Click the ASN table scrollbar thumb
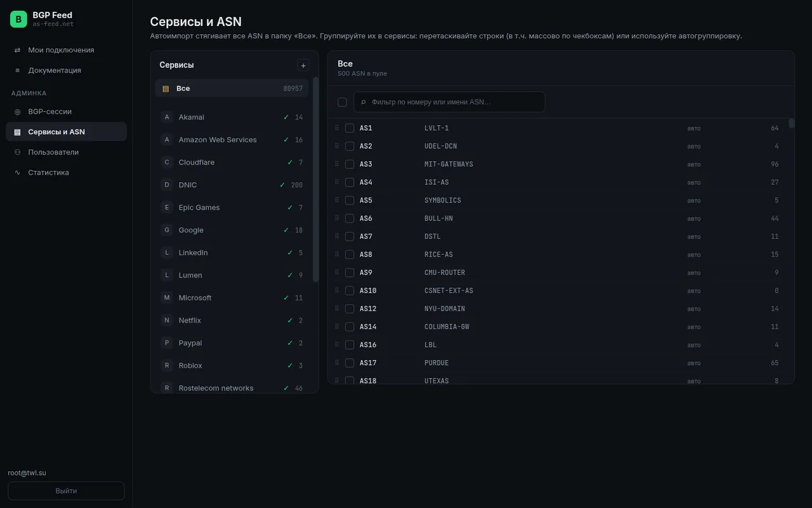 (792, 123)
